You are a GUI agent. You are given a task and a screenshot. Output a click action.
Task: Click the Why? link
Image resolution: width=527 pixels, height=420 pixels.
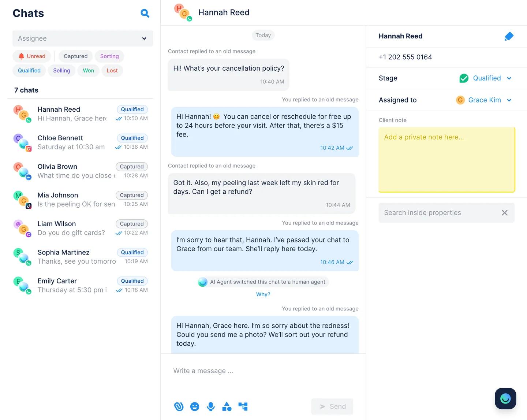coord(263,294)
